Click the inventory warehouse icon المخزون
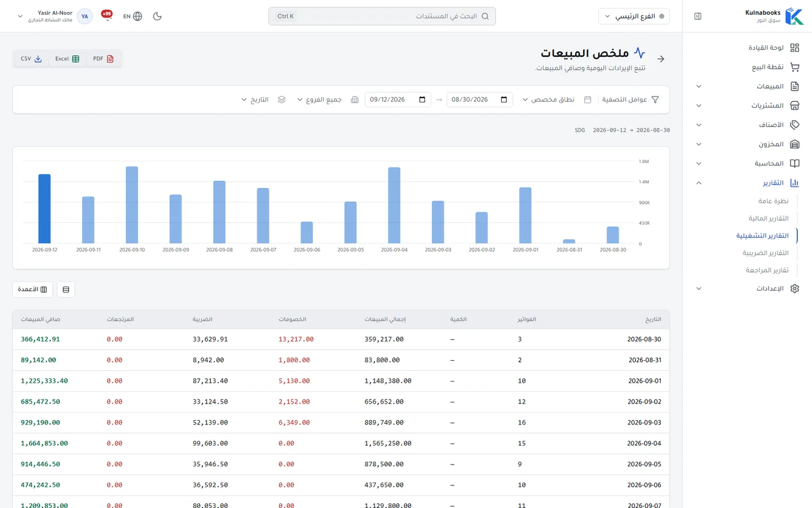 point(795,144)
